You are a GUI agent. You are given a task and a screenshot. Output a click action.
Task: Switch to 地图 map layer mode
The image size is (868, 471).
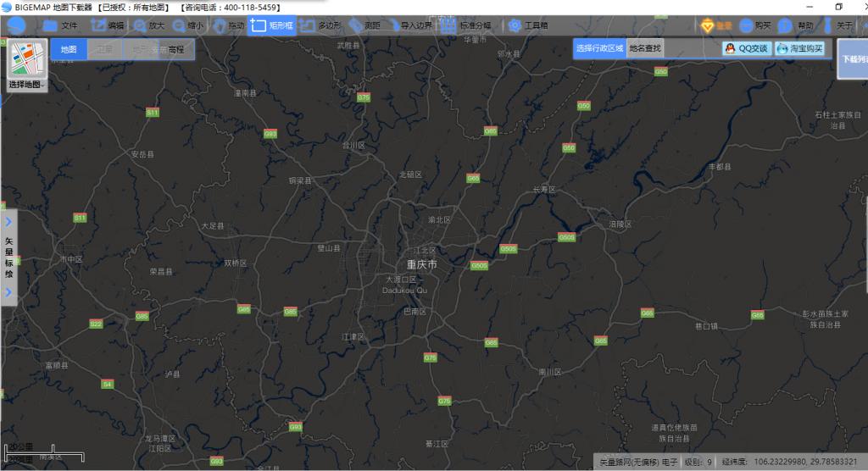pos(69,49)
